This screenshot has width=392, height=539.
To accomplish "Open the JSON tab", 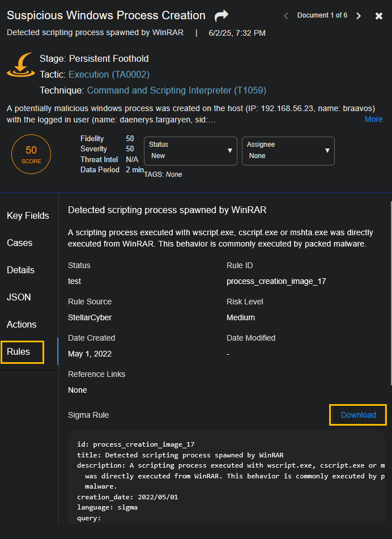I will [x=19, y=297].
